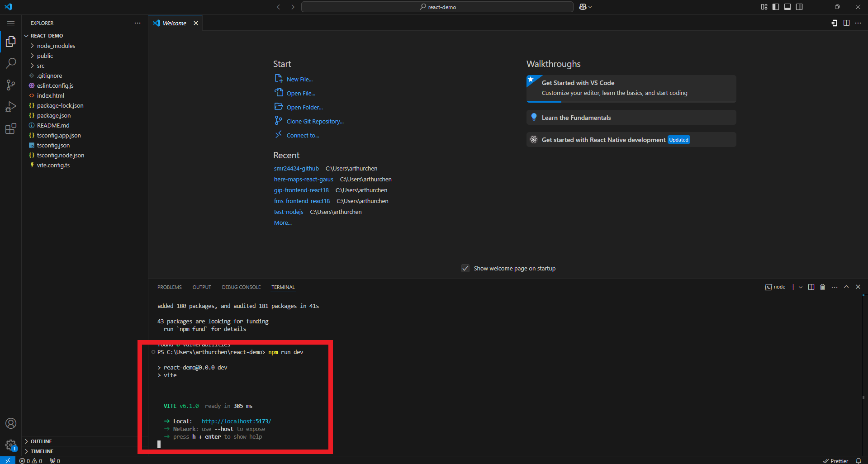Toggle the primary side bar

(776, 7)
